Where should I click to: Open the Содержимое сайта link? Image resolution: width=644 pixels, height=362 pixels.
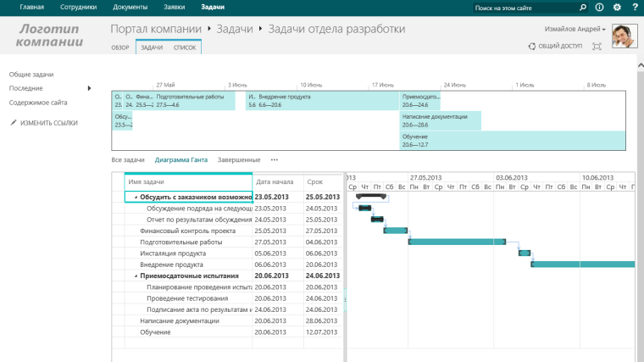click(38, 103)
